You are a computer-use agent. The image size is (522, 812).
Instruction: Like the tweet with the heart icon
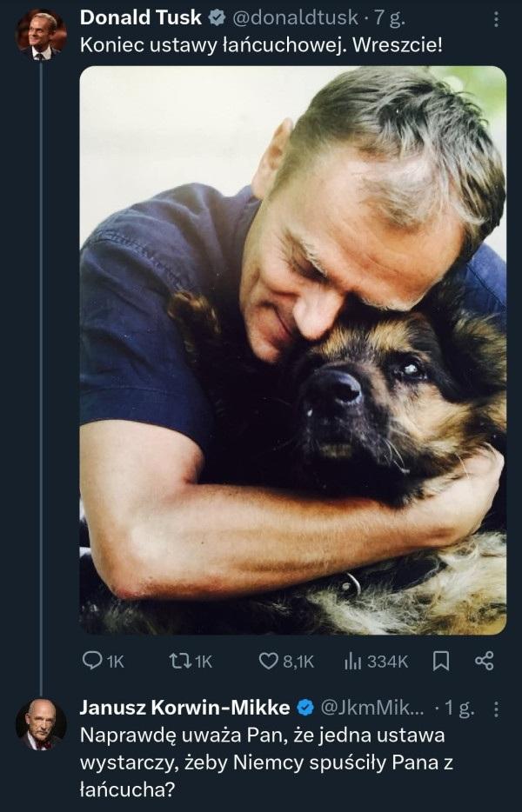pos(269,662)
